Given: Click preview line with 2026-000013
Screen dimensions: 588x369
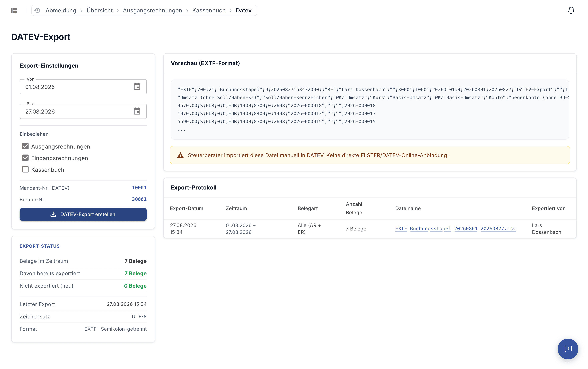Looking at the screenshot, I should [x=276, y=114].
